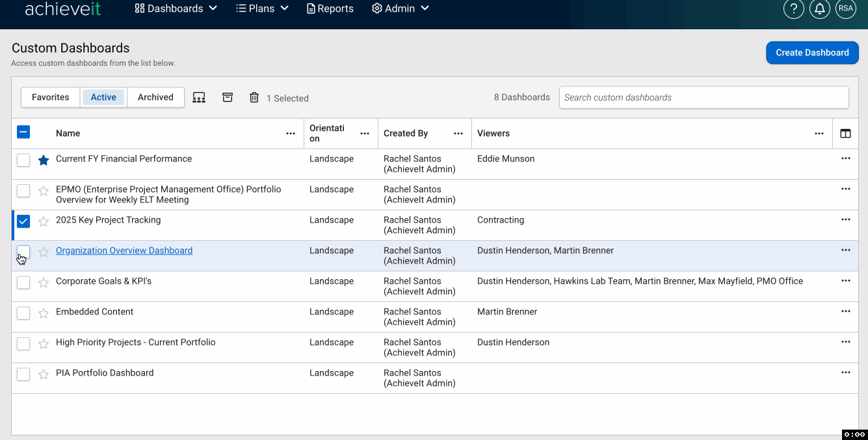The width and height of the screenshot is (868, 440).
Task: Open Viewers column options menu
Action: click(x=819, y=133)
